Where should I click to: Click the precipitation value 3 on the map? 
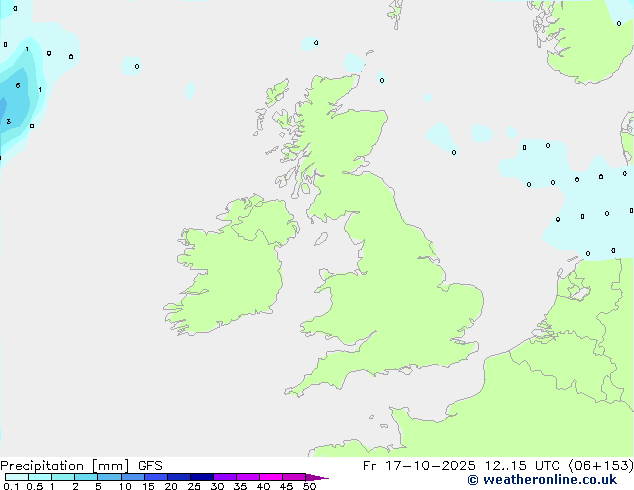click(8, 121)
